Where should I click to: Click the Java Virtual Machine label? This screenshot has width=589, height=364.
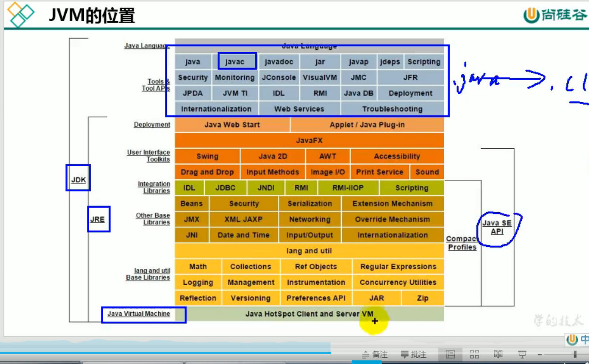(x=139, y=314)
